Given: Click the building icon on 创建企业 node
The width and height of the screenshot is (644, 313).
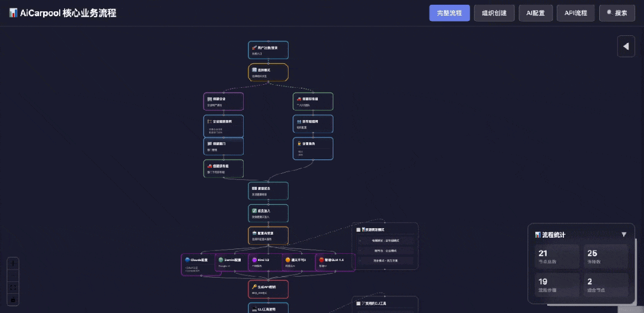Looking at the screenshot, I should (x=210, y=99).
